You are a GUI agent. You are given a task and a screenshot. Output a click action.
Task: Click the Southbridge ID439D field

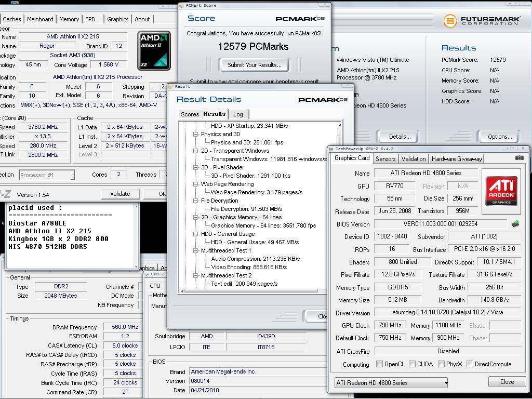[266, 336]
